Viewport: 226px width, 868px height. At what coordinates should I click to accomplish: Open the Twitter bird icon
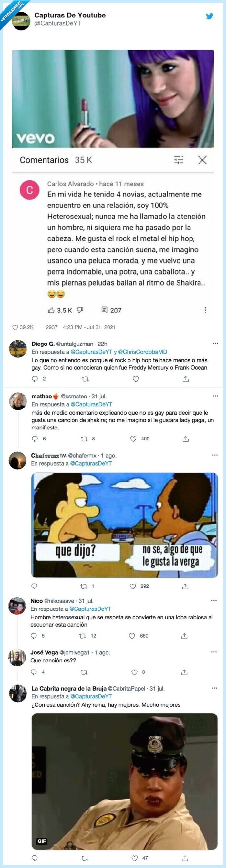[x=210, y=16]
